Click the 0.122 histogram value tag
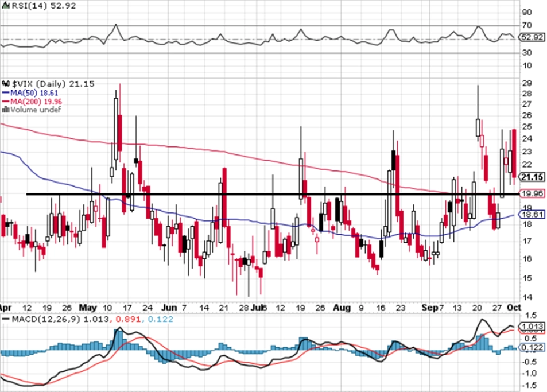 coord(532,347)
